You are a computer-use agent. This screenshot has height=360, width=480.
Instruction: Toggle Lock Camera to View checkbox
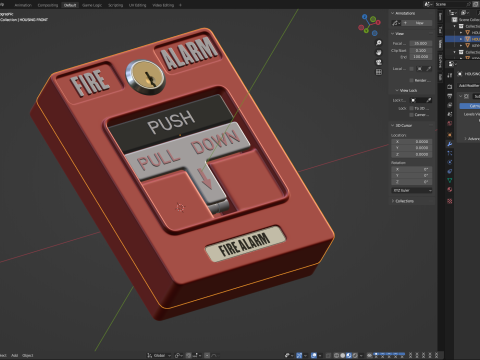pyautogui.click(x=411, y=115)
